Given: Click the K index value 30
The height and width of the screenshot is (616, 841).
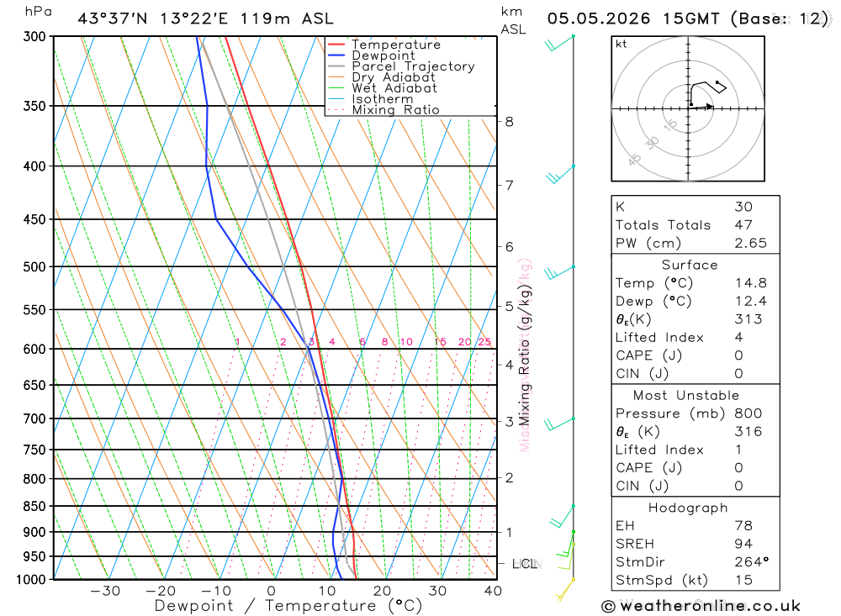Looking at the screenshot, I should [743, 207].
